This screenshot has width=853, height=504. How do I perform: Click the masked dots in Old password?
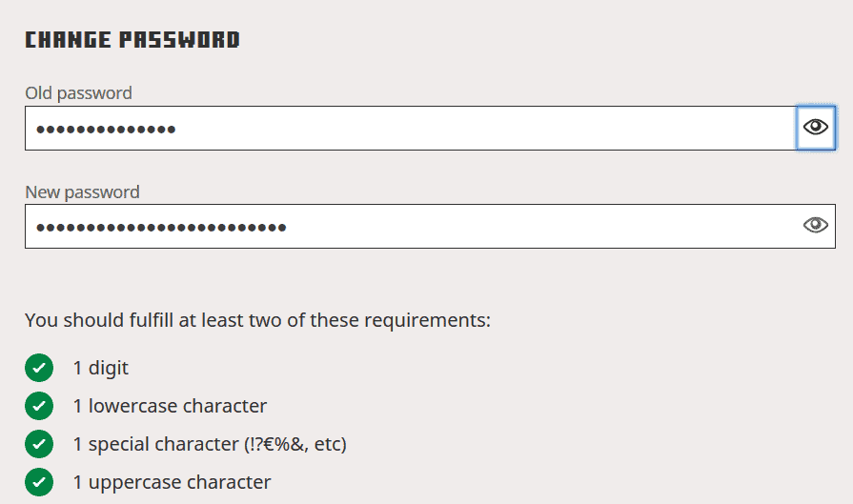pyautogui.click(x=106, y=130)
